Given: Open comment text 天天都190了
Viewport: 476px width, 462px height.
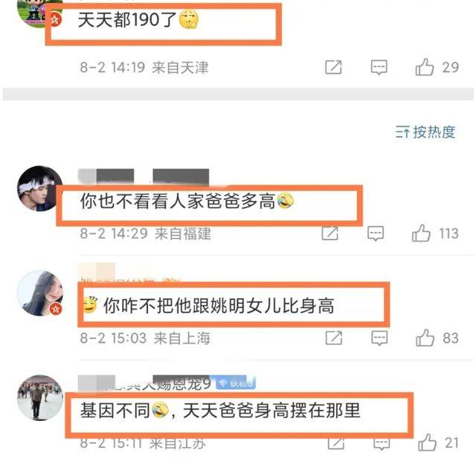Looking at the screenshot, I should coord(138,20).
